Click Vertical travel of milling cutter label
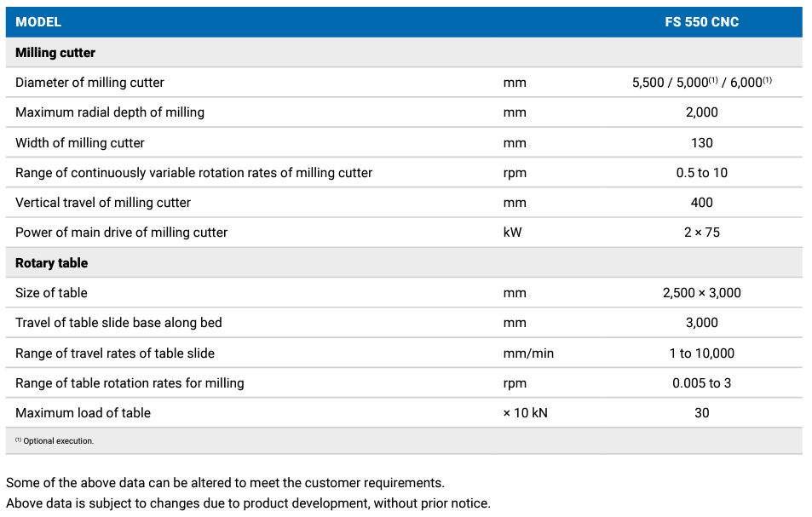 coord(103,203)
